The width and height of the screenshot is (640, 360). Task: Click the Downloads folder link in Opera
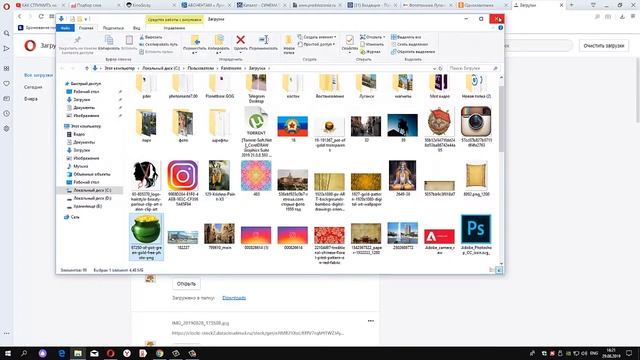[x=234, y=298]
